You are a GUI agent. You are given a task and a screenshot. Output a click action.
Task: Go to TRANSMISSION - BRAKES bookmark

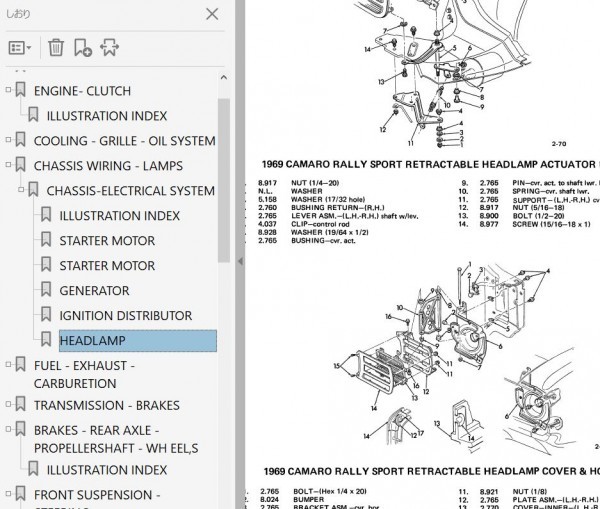tap(106, 405)
